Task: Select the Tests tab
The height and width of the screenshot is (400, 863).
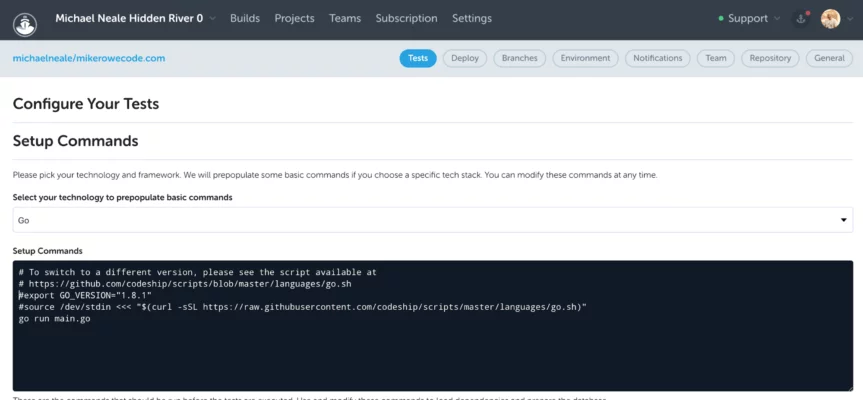Action: pyautogui.click(x=418, y=58)
